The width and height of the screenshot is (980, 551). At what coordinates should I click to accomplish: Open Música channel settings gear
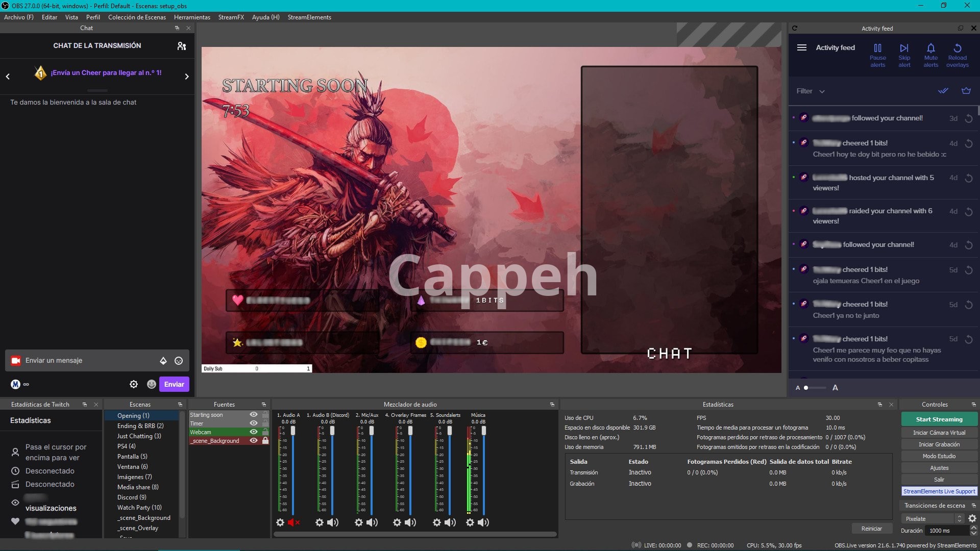coord(470,522)
